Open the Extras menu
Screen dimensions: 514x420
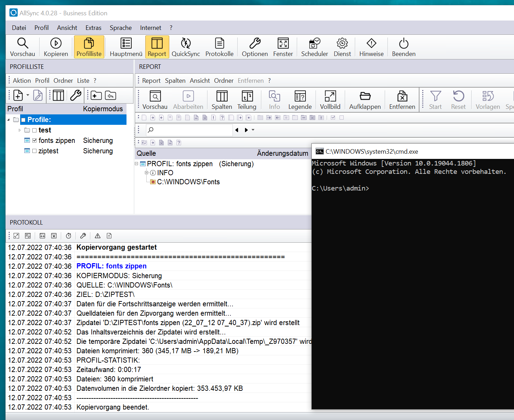click(93, 28)
